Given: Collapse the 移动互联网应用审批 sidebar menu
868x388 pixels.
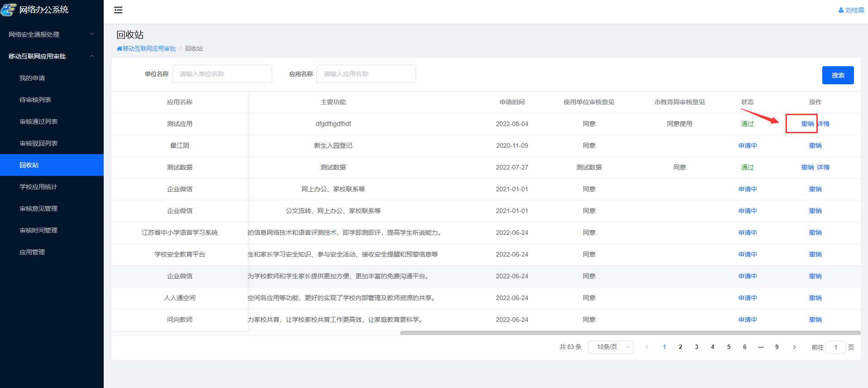Looking at the screenshot, I should tap(52, 56).
